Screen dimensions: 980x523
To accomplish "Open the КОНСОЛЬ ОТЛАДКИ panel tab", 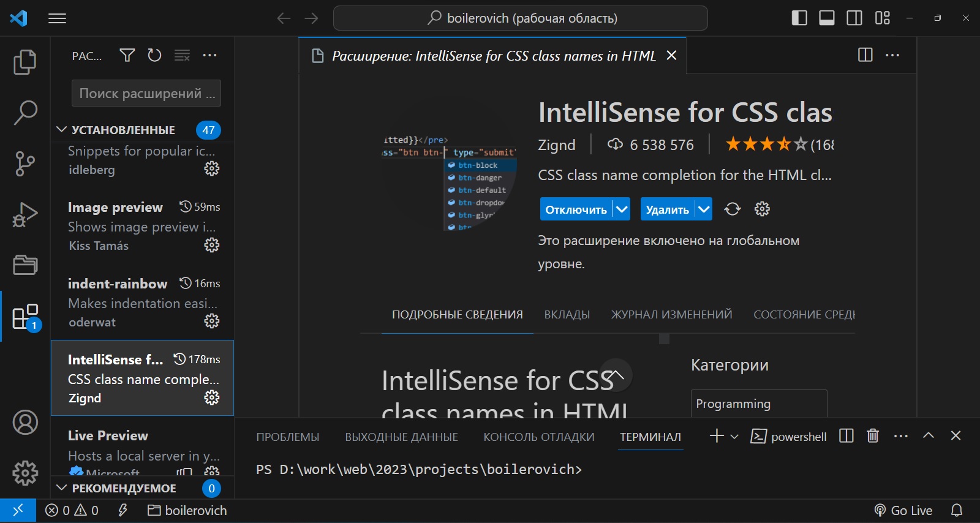I will click(x=539, y=437).
